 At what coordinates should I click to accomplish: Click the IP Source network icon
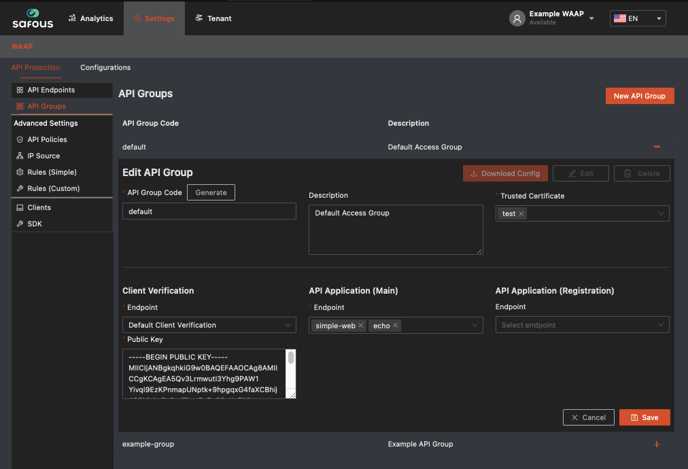pyautogui.click(x=20, y=156)
